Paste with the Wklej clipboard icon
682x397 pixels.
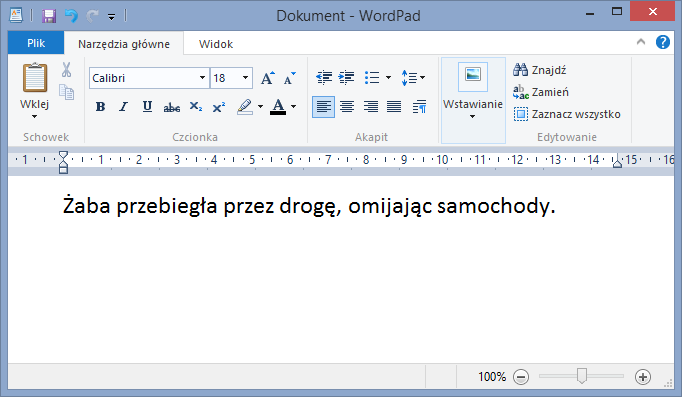coord(35,77)
